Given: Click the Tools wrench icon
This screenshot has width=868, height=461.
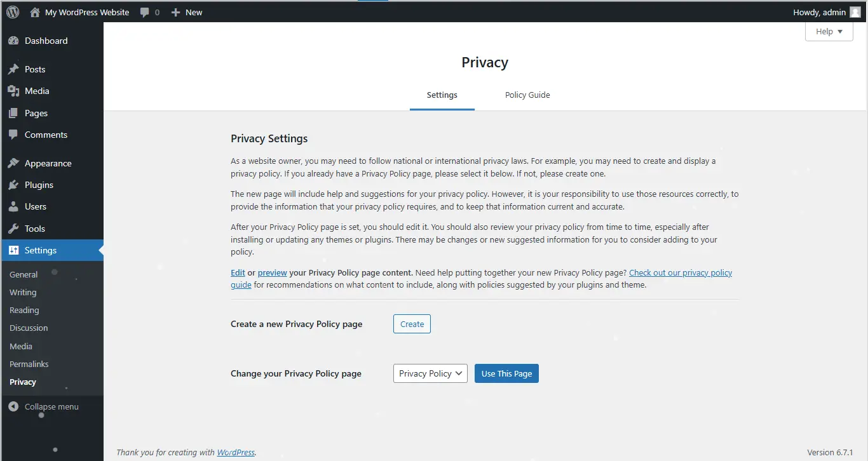Looking at the screenshot, I should point(13,229).
